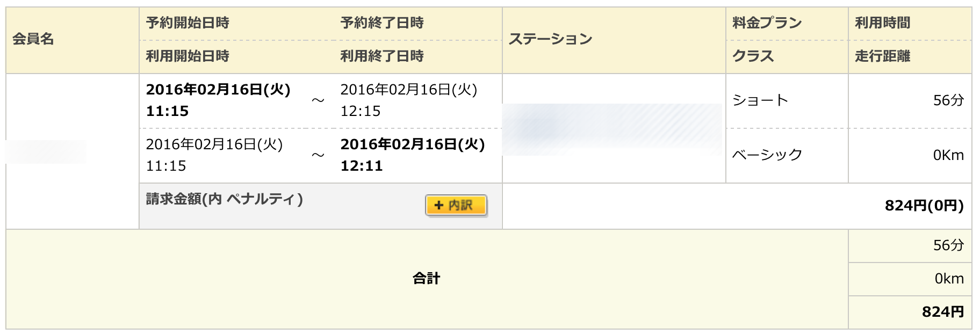Select the ショート plan cell

pos(760,100)
